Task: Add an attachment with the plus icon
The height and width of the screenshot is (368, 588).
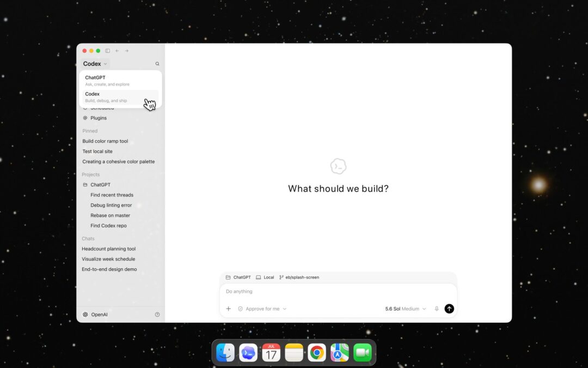Action: 228,309
